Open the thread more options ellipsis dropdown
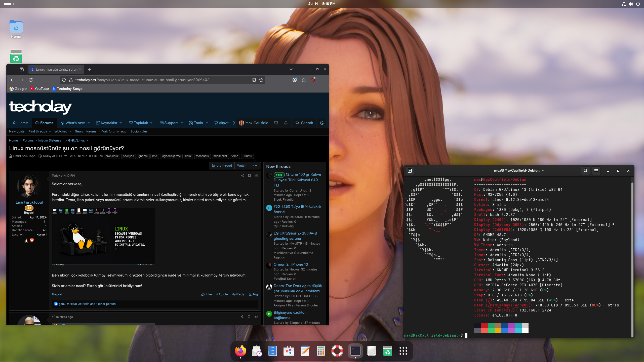This screenshot has height=362, width=644. 255,166
